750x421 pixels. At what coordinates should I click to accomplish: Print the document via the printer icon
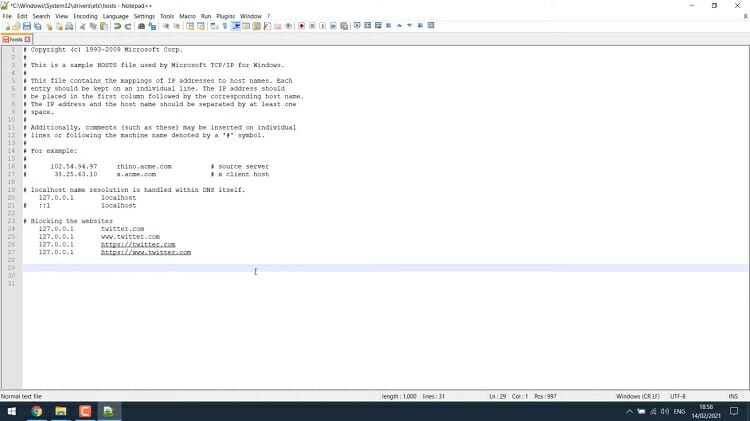pyautogui.click(x=69, y=26)
